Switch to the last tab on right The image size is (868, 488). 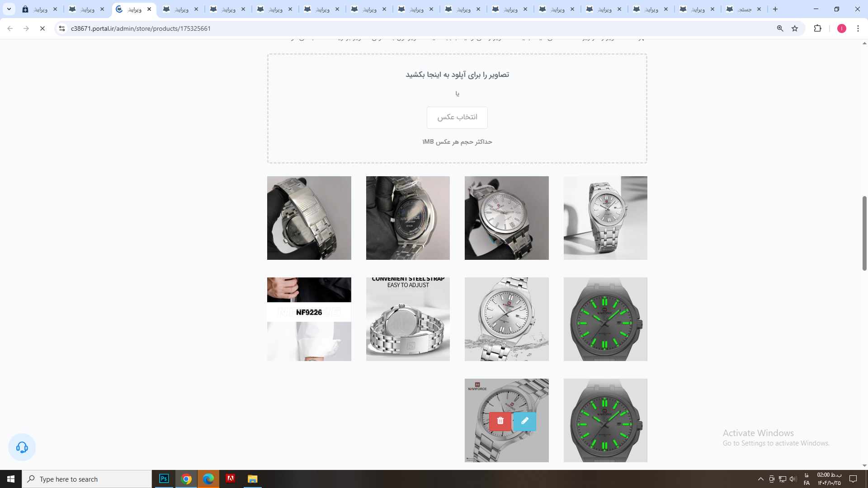(744, 9)
